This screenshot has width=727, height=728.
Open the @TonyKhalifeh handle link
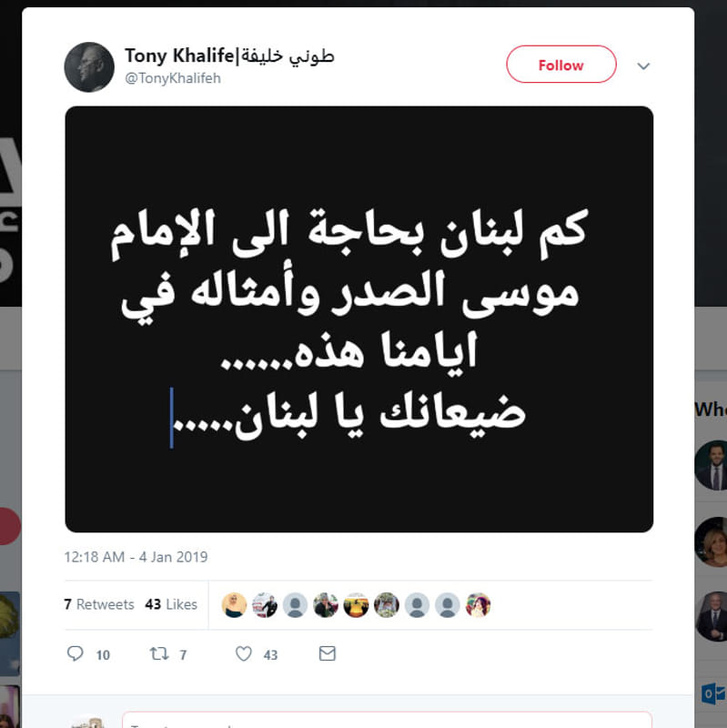pos(173,78)
